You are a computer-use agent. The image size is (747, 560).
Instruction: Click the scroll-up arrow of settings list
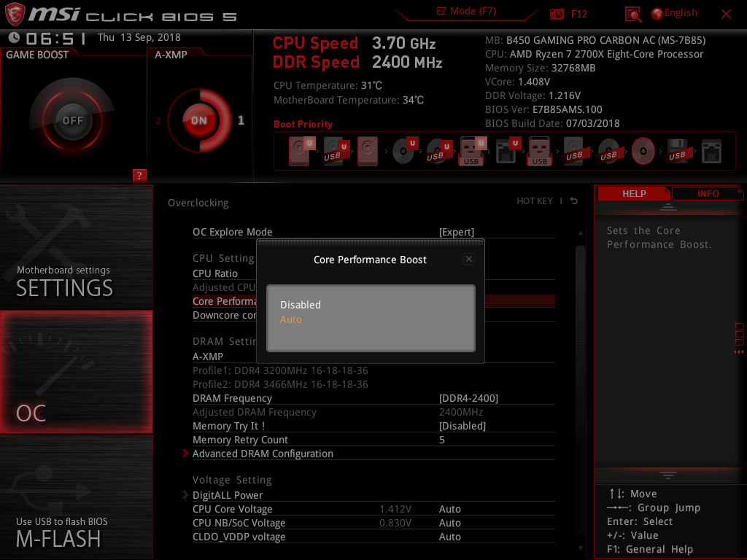[580, 233]
